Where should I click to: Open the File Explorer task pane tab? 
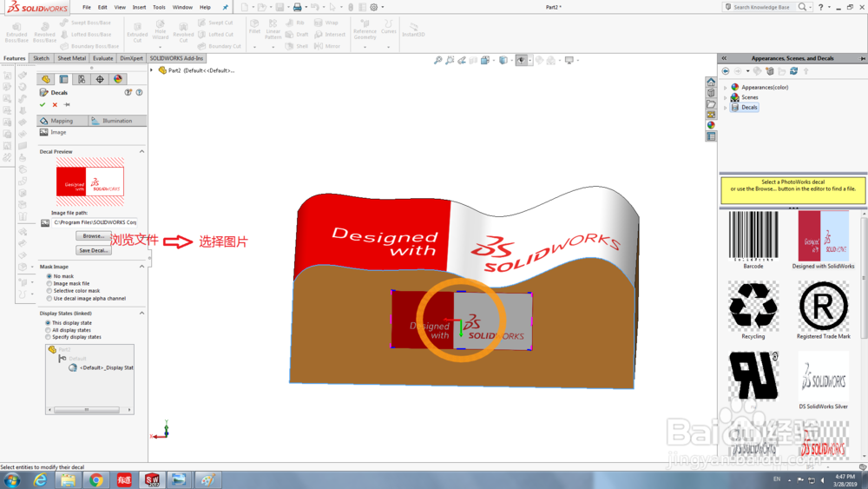tap(711, 103)
